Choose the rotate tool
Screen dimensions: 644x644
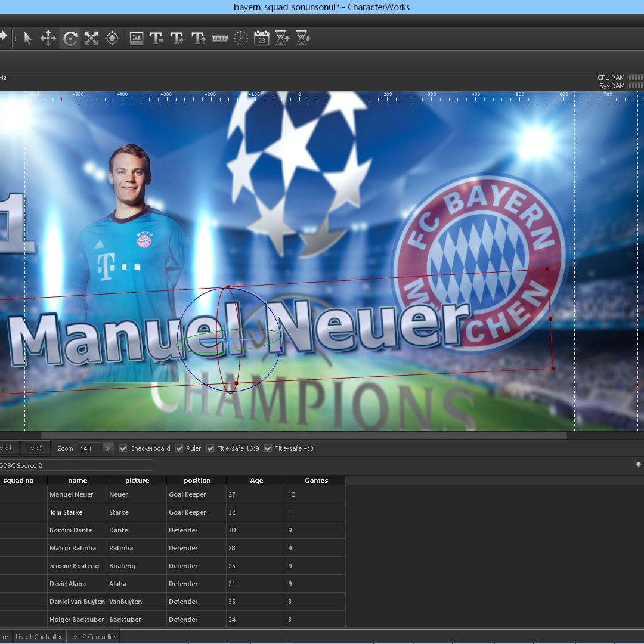pos(70,39)
